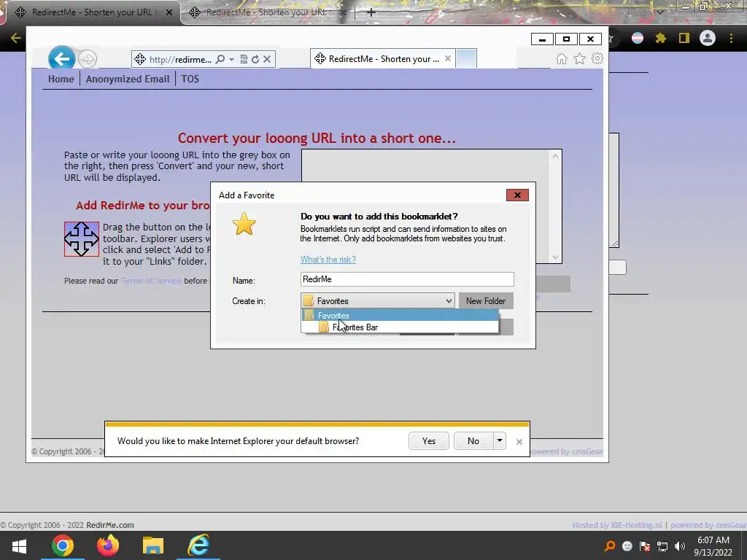Open Chrome from the taskbar
Image resolution: width=747 pixels, height=560 pixels.
pos(63,545)
